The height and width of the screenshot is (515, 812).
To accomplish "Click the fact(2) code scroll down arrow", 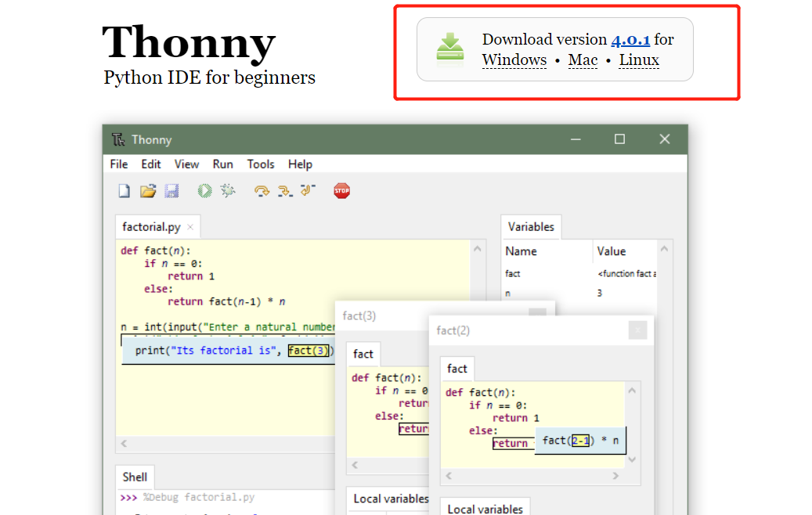I will pyautogui.click(x=632, y=459).
